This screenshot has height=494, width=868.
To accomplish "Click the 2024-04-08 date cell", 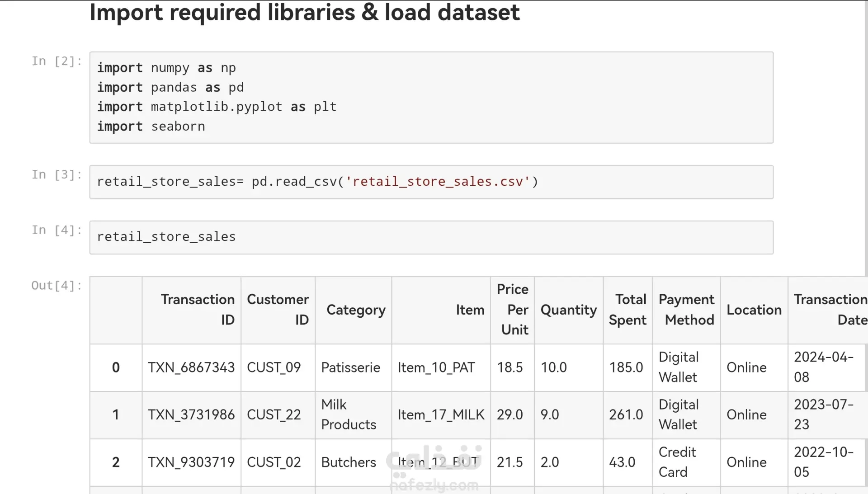I will [x=828, y=367].
